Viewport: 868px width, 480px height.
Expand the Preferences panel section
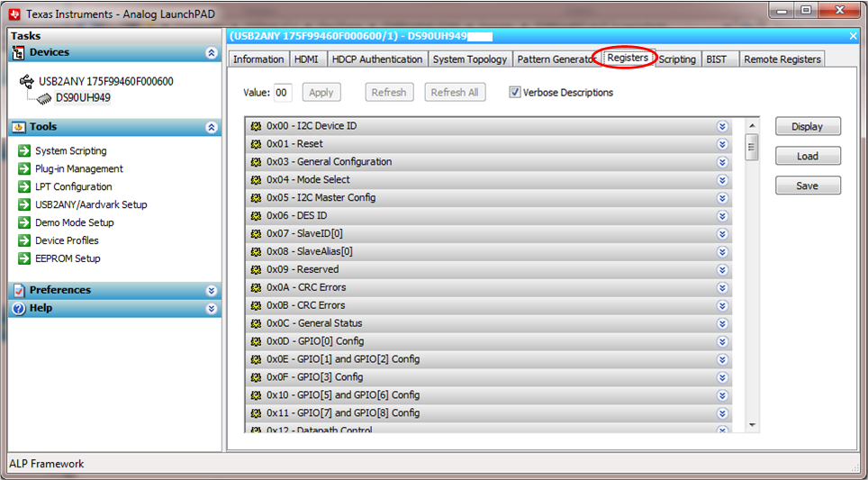(x=212, y=290)
